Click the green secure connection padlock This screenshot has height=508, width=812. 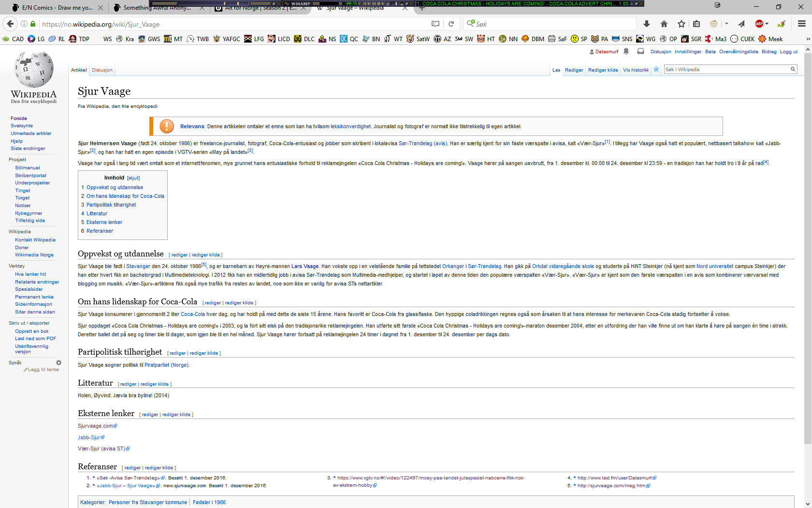[x=33, y=24]
